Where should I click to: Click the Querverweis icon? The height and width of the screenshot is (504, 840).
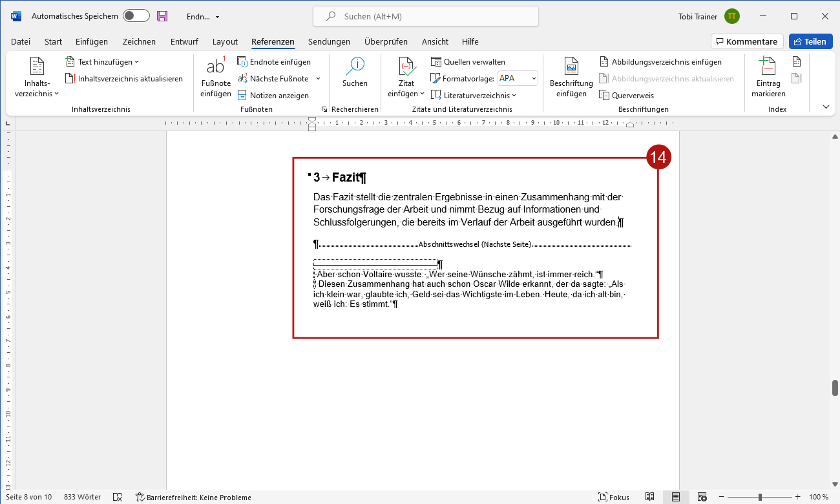pos(605,96)
